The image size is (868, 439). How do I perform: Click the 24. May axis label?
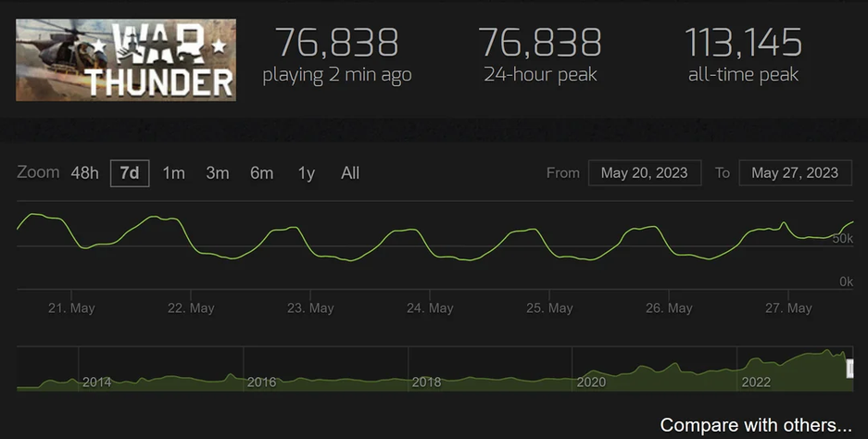click(430, 308)
